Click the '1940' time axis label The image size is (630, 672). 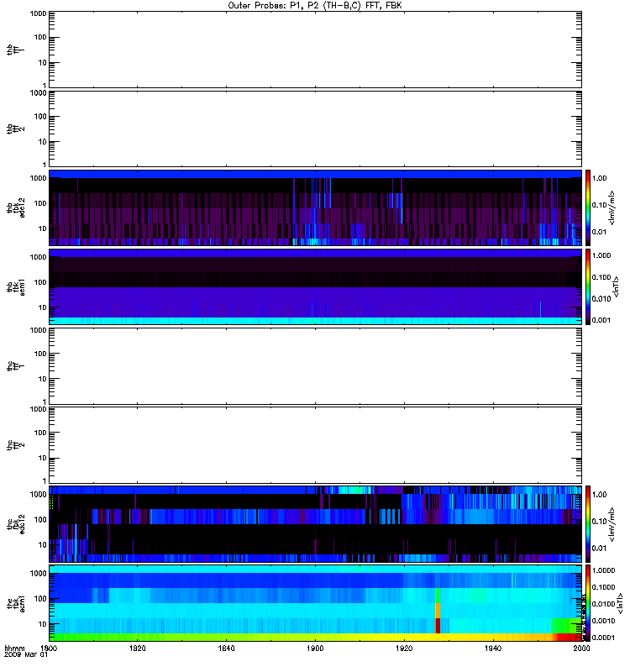[493, 648]
